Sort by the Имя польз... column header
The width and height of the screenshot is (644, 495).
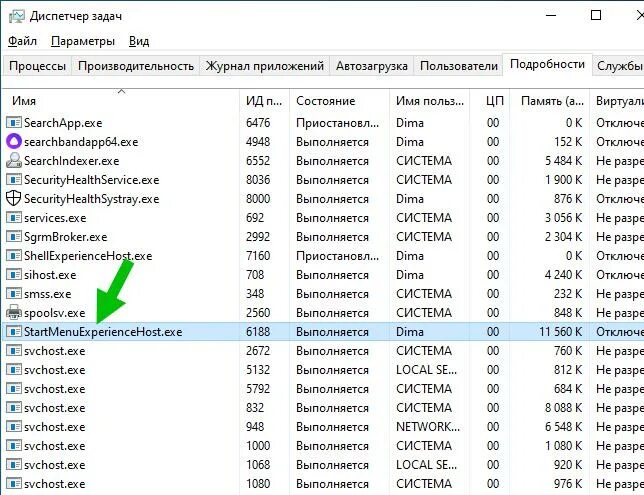point(429,101)
